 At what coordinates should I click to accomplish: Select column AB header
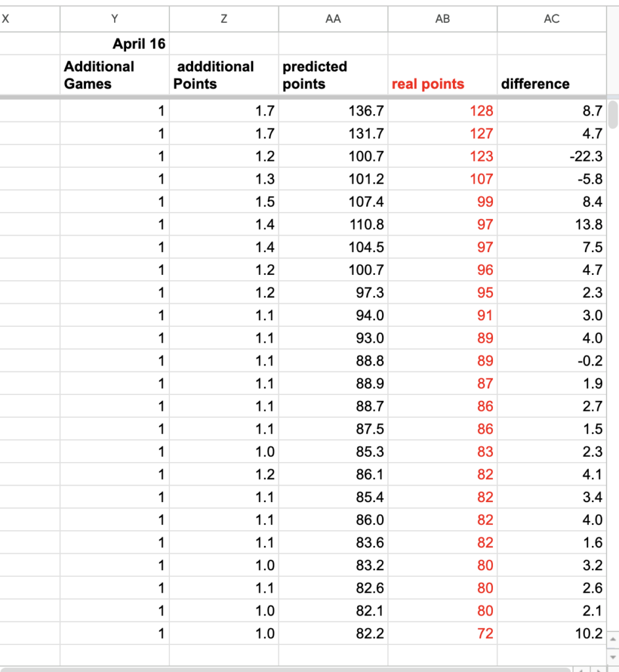tap(442, 19)
